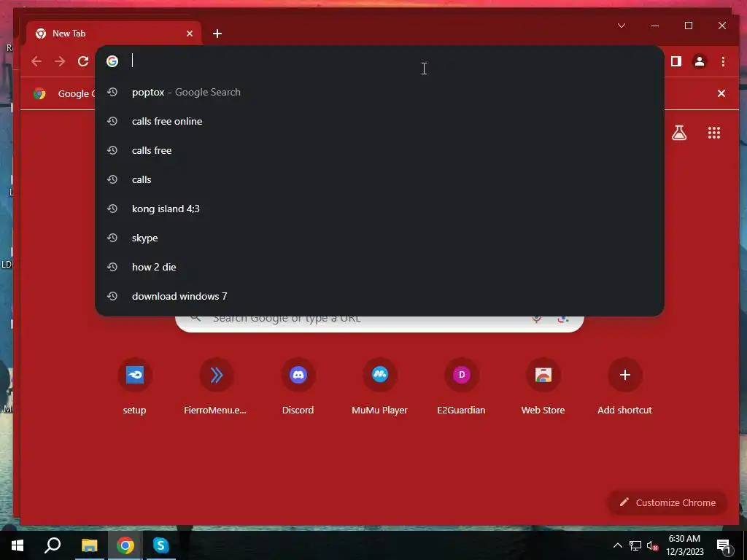Close the New Tab tab
The height and width of the screenshot is (560, 747).
[190, 34]
